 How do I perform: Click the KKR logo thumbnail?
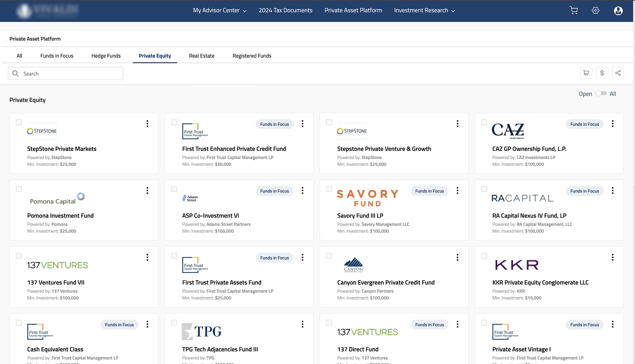pos(517,265)
